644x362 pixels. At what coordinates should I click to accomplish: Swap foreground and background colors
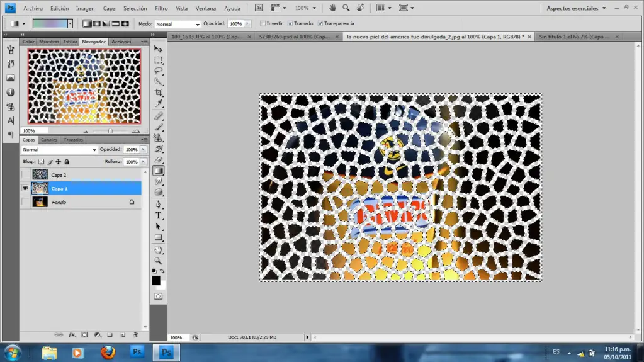pyautogui.click(x=162, y=271)
